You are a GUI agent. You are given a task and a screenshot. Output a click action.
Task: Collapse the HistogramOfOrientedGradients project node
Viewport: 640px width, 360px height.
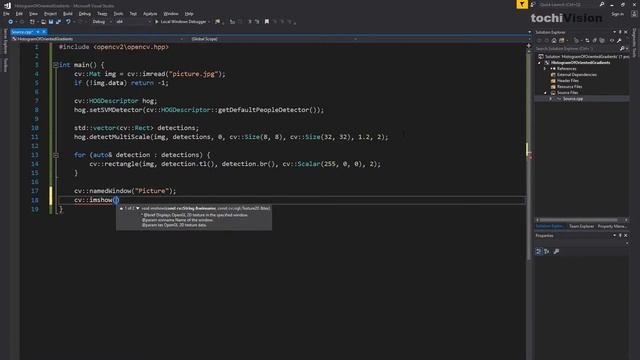(540, 63)
